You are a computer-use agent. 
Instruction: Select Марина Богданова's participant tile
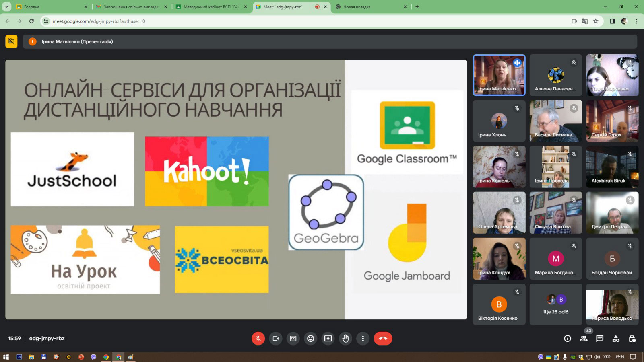[556, 259]
